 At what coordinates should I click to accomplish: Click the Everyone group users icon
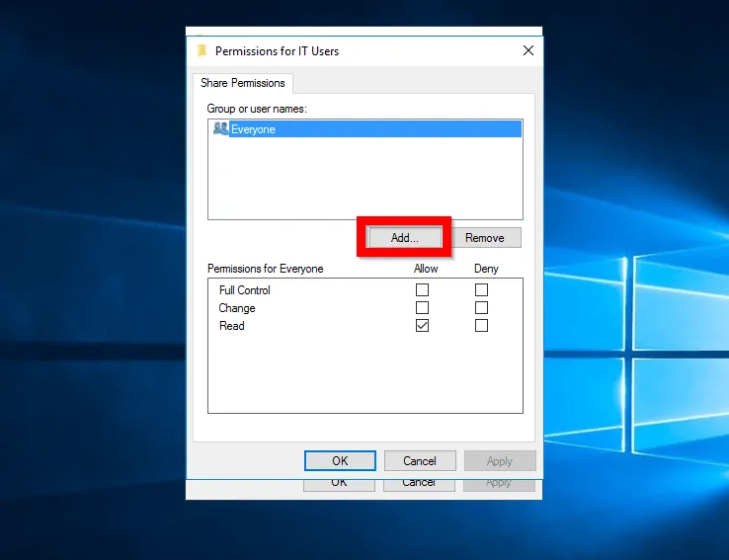point(220,128)
